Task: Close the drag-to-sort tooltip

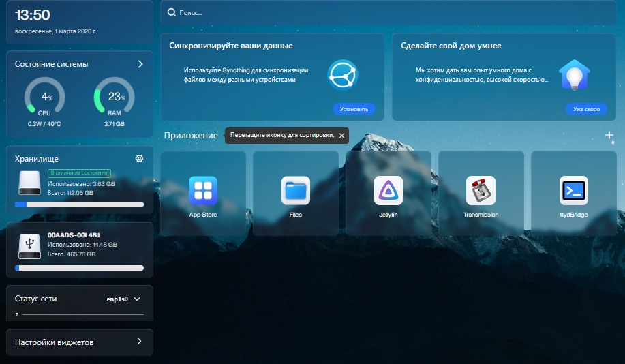Action: (341, 135)
